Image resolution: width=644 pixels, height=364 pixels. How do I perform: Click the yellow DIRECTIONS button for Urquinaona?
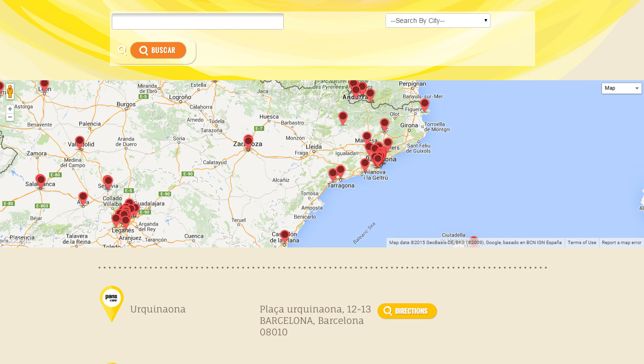407,311
